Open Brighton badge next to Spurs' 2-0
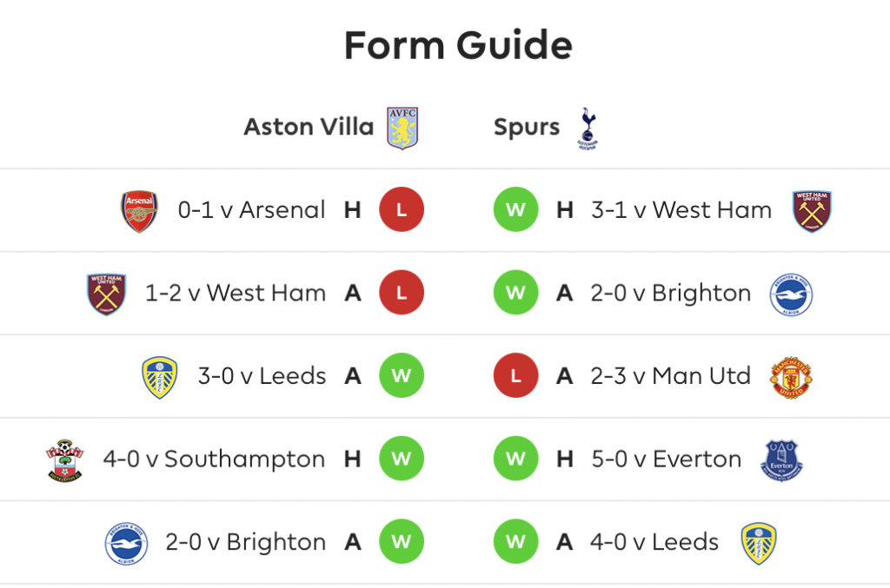The image size is (890, 588). tap(791, 294)
